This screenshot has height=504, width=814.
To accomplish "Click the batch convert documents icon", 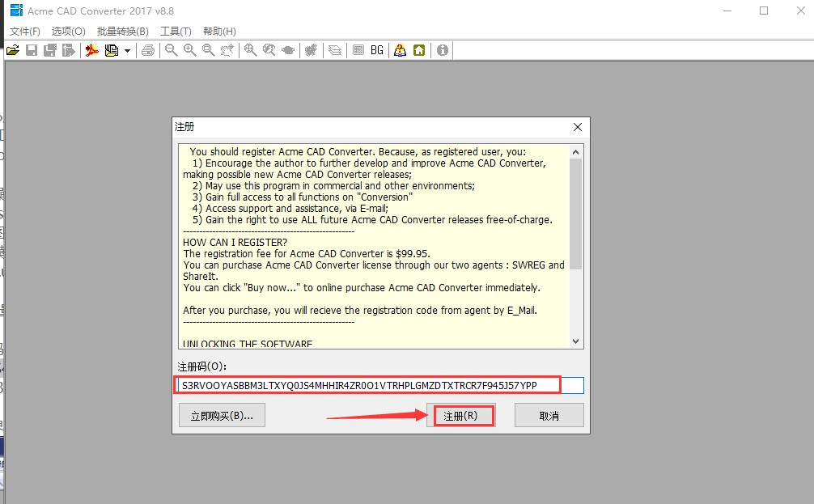I will click(111, 50).
